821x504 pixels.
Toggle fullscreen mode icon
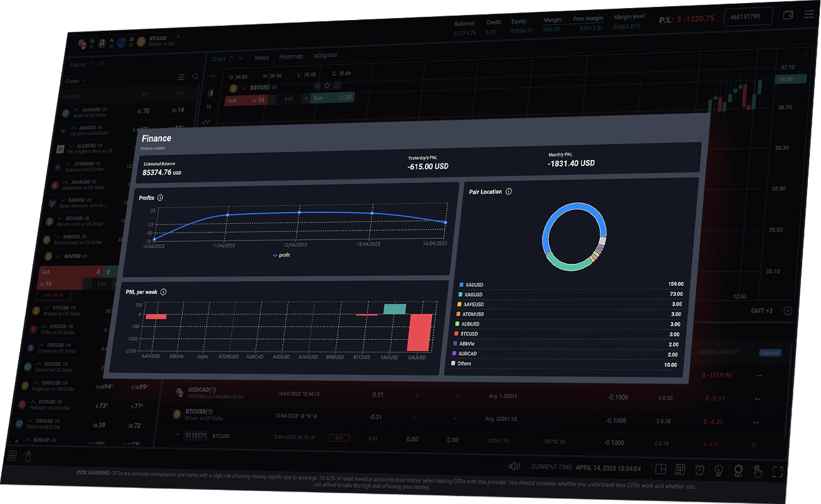[778, 472]
